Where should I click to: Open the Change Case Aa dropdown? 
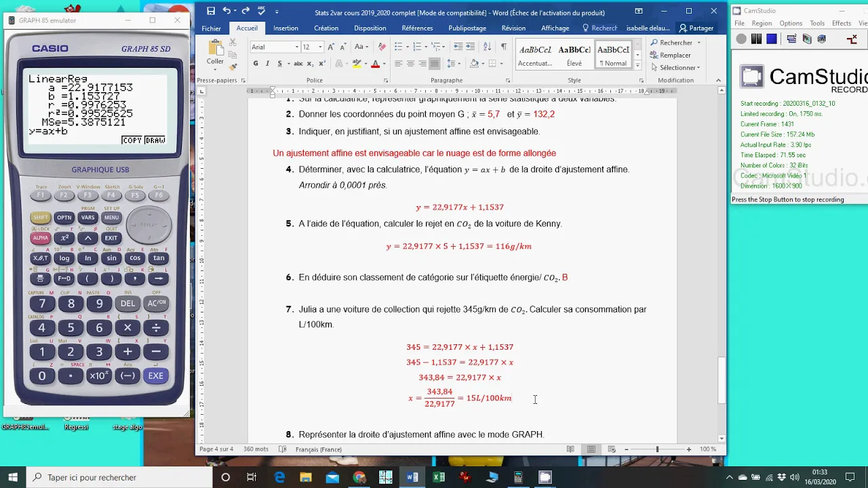click(361, 47)
